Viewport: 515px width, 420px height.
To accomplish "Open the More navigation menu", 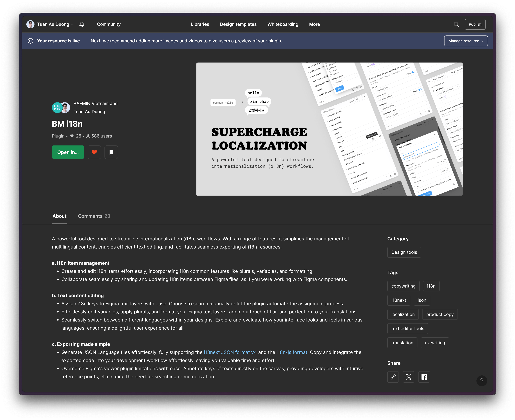I will [314, 24].
